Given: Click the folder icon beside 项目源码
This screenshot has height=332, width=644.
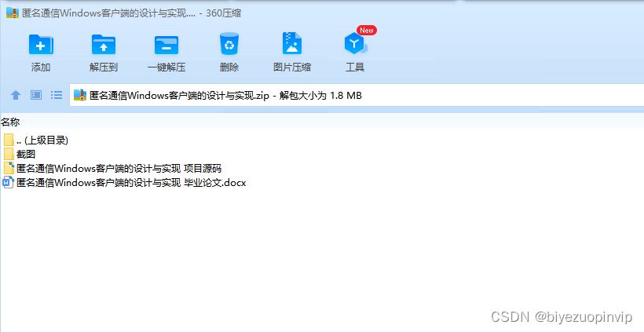Looking at the screenshot, I should click(x=9, y=168).
